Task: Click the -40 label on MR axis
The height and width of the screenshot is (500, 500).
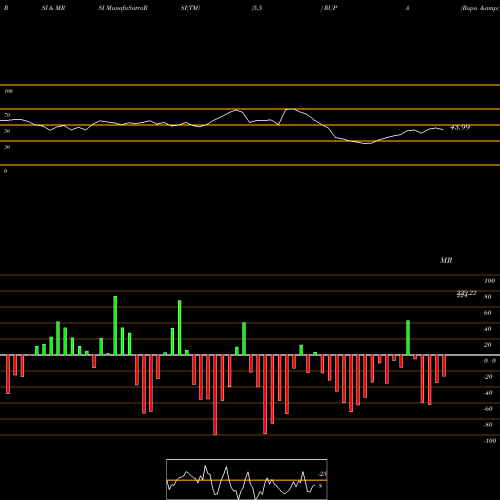Action: (x=488, y=393)
